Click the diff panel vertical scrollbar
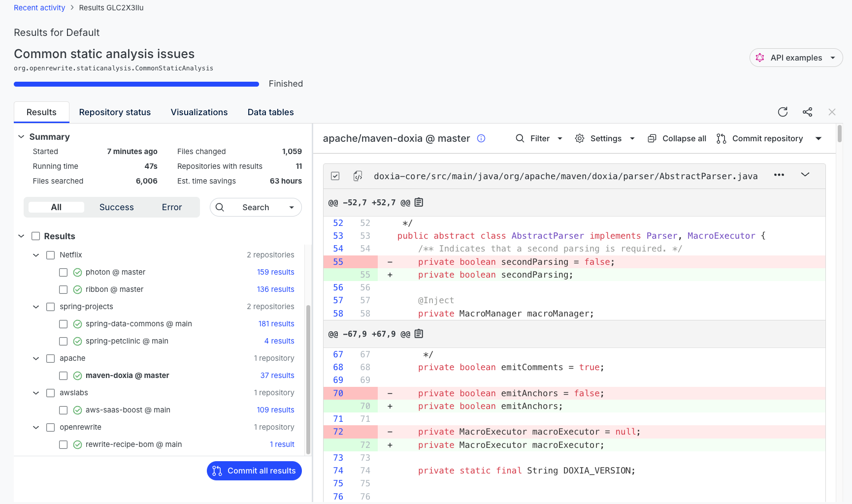The image size is (852, 504). 839,134
